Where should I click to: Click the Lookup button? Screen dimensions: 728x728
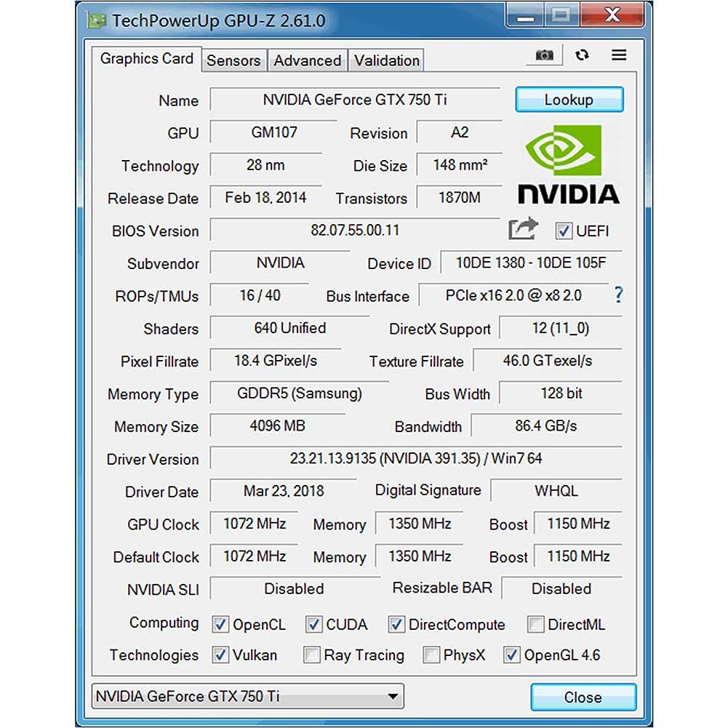(x=569, y=100)
